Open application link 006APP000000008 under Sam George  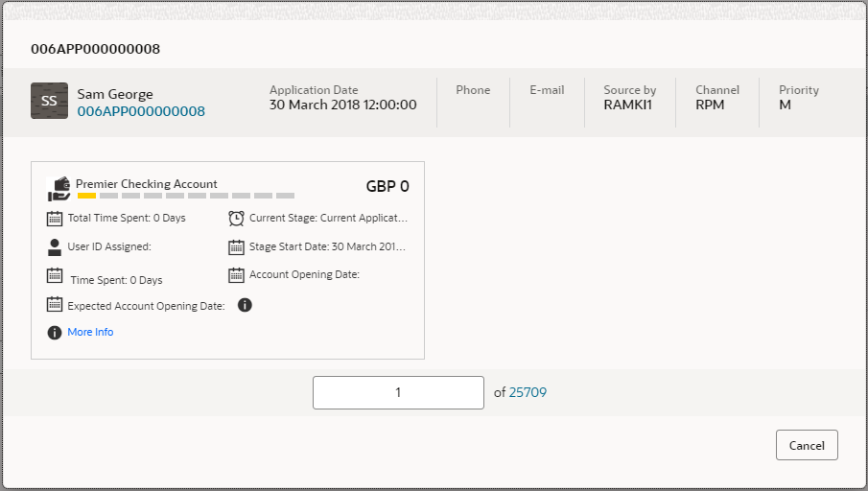coord(141,111)
